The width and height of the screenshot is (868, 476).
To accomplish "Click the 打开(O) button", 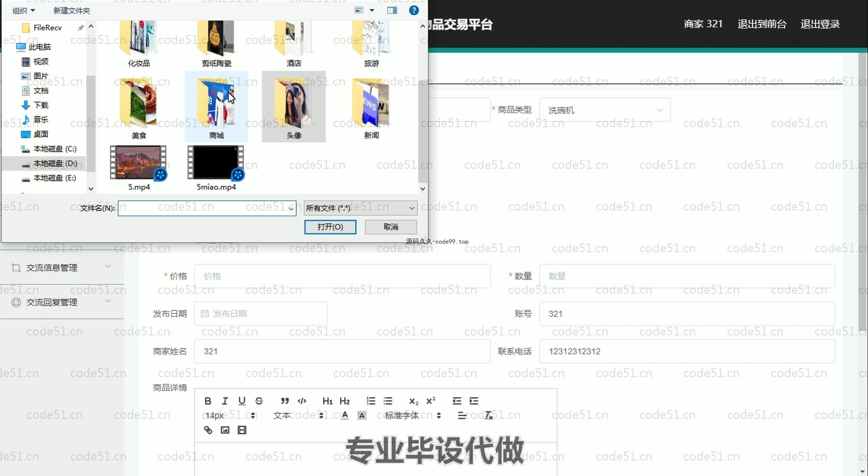I will point(330,227).
